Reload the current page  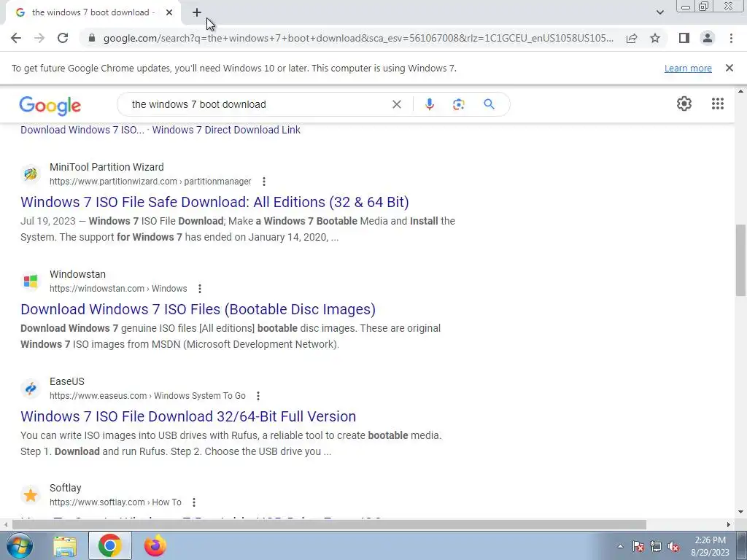click(63, 38)
